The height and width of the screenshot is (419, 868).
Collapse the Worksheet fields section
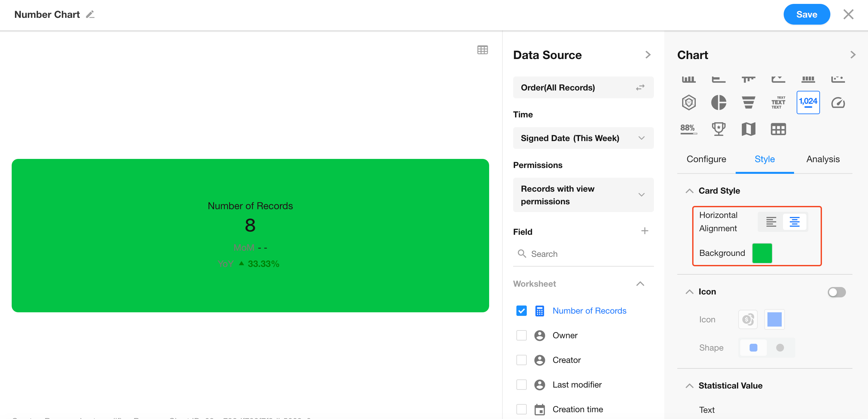pos(640,284)
